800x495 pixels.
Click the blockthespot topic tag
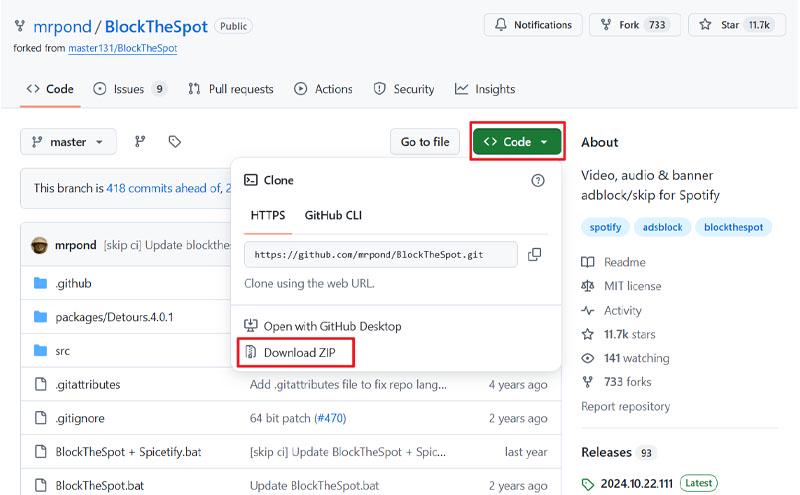click(733, 227)
